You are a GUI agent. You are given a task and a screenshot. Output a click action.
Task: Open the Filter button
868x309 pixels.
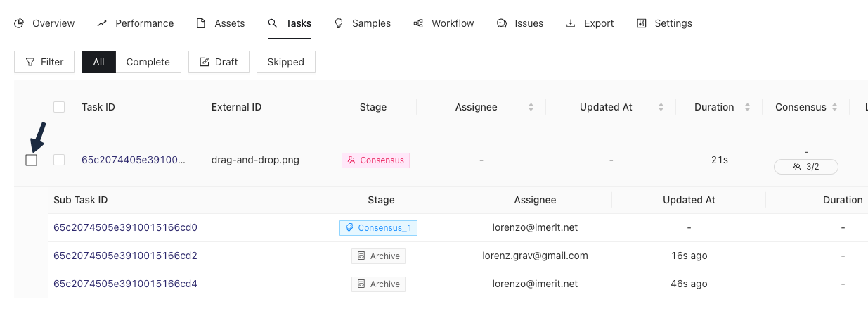[44, 62]
